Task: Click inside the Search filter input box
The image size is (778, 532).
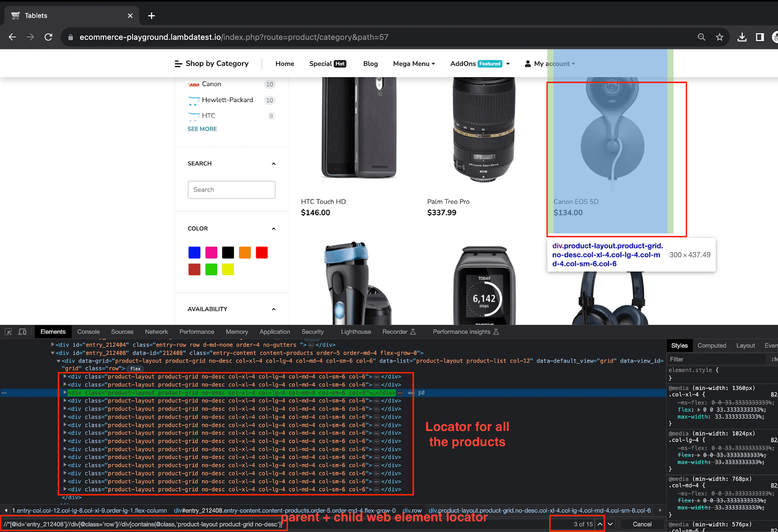Action: click(231, 189)
